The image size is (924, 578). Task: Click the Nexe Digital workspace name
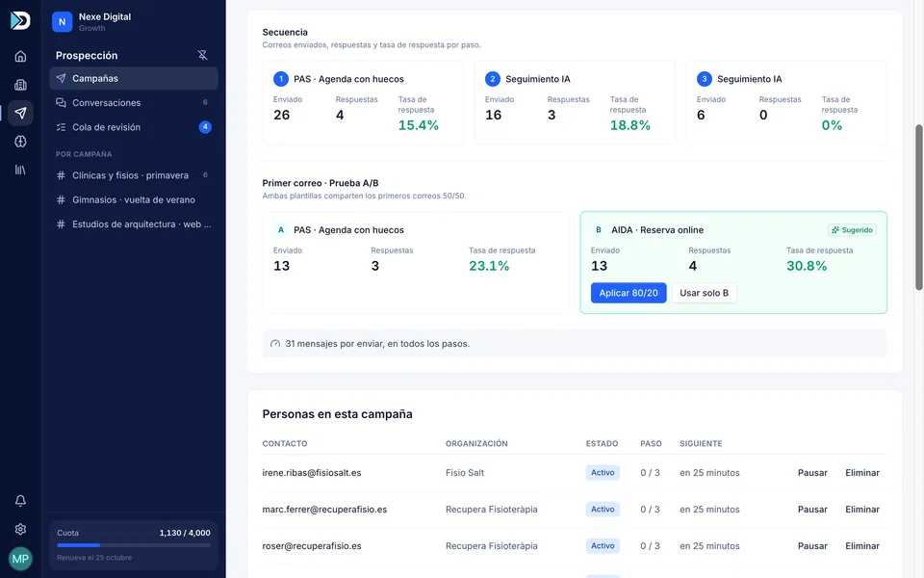[105, 16]
